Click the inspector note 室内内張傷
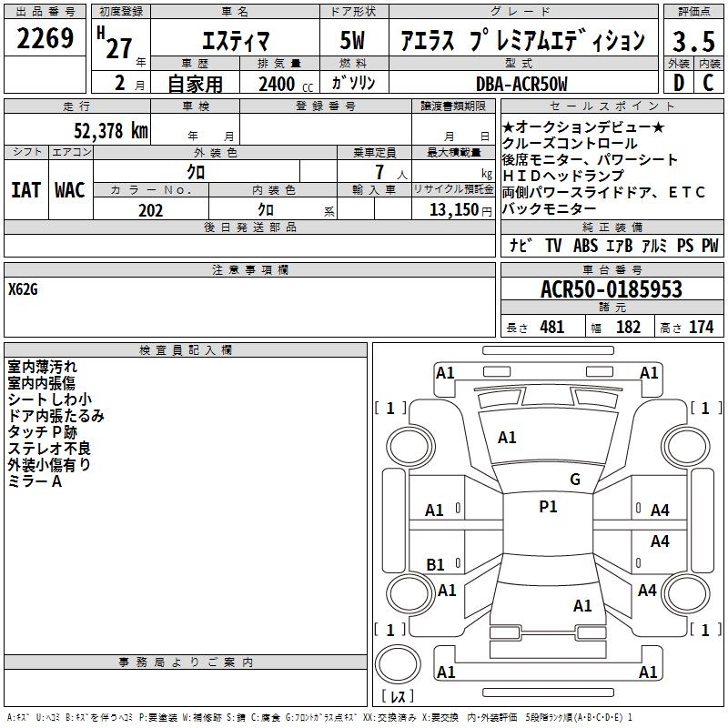 41,383
